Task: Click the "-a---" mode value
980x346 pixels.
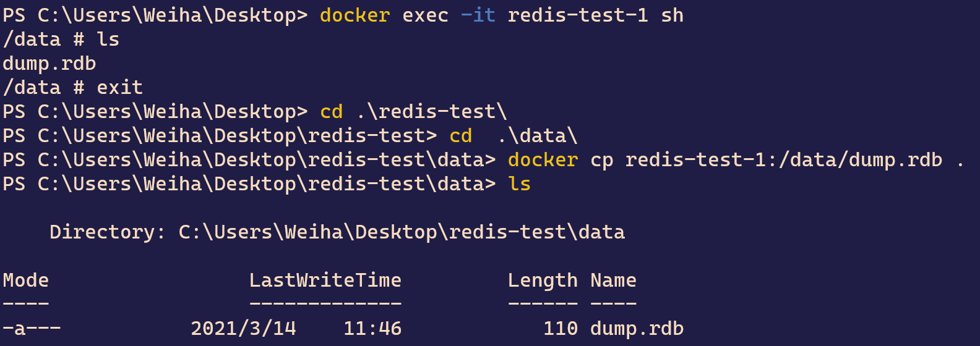Action: [32, 329]
